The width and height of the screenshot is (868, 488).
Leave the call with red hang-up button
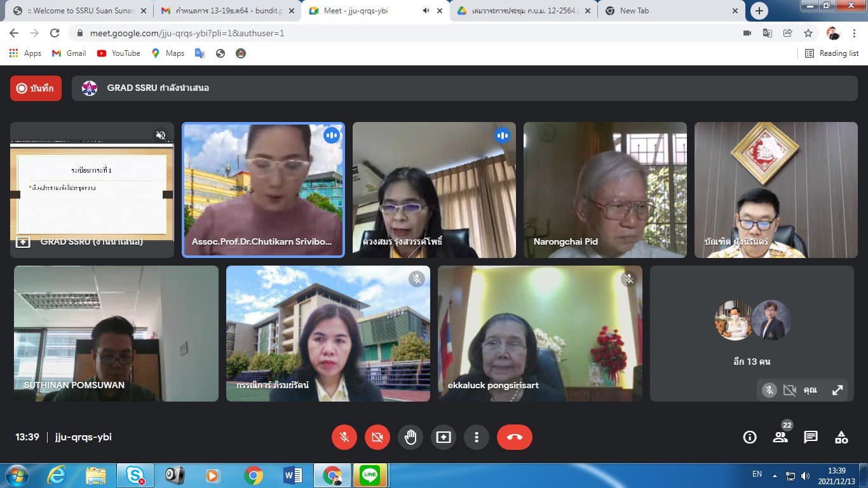coord(514,437)
